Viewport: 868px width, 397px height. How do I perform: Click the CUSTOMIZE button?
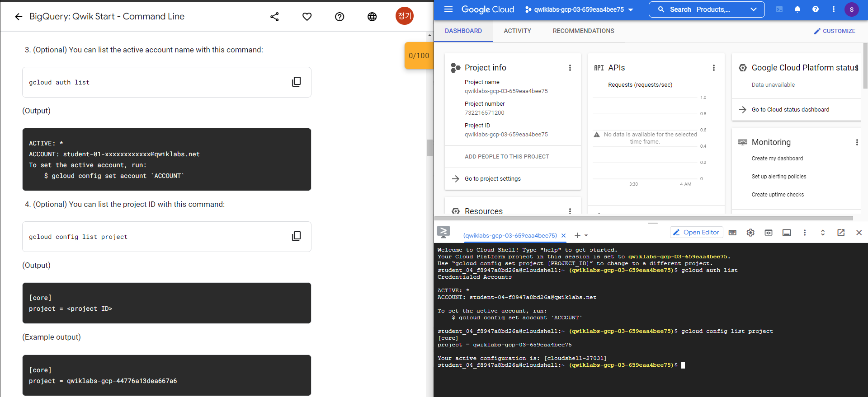pos(835,31)
